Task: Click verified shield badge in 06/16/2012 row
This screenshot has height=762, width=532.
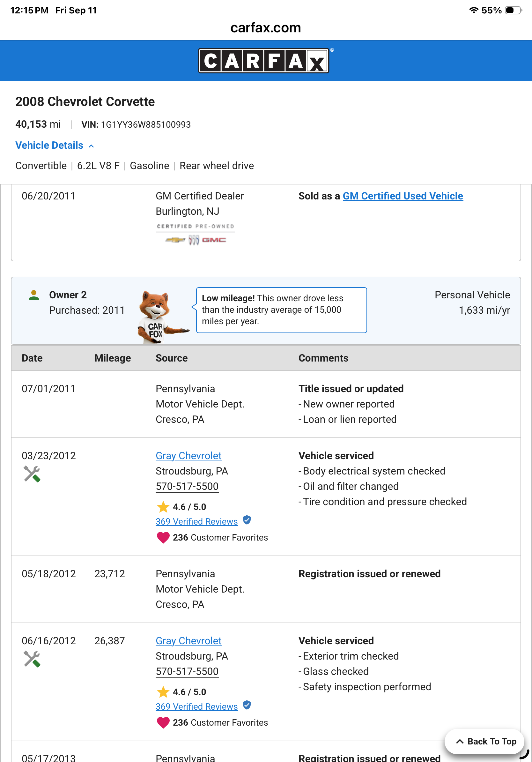Action: pyautogui.click(x=247, y=705)
